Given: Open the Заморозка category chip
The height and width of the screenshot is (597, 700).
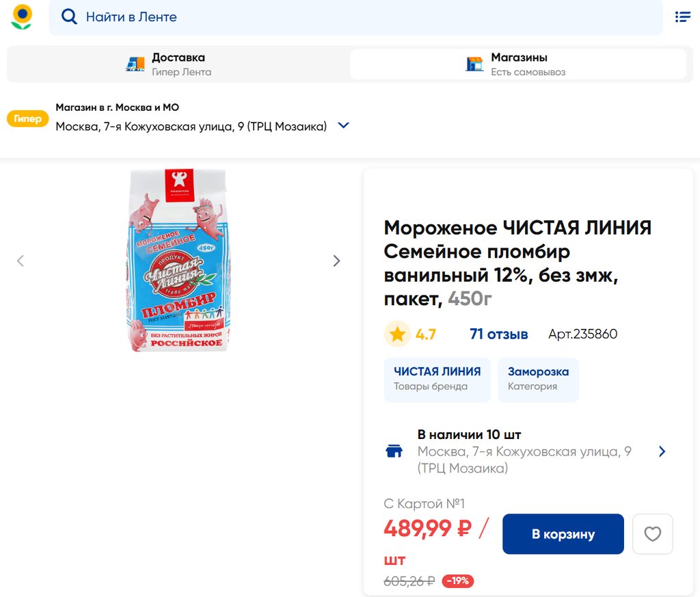Looking at the screenshot, I should (538, 379).
